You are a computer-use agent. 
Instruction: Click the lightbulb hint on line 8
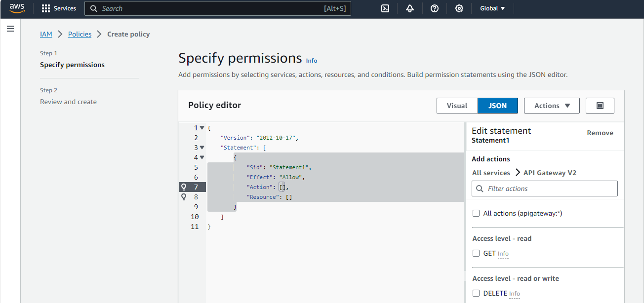pos(184,197)
